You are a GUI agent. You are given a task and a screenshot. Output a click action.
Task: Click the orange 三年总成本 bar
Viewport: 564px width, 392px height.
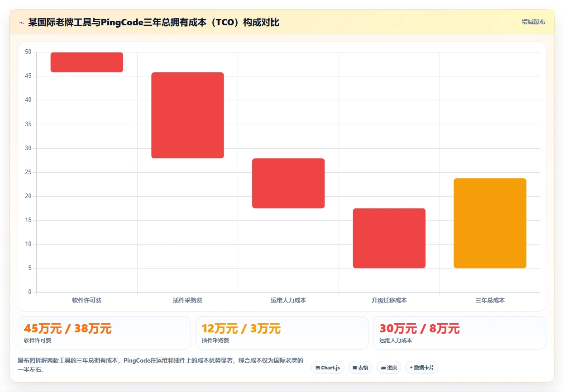(490, 223)
